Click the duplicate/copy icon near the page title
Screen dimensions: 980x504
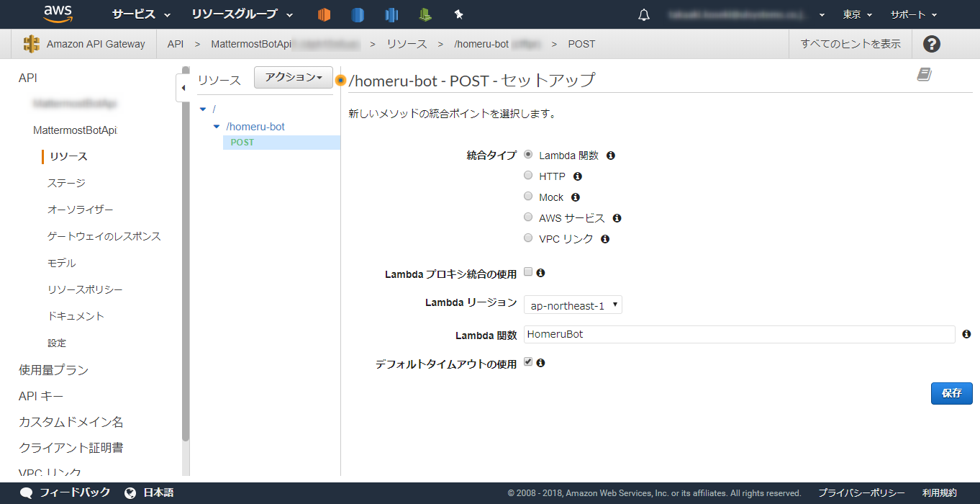924,73
